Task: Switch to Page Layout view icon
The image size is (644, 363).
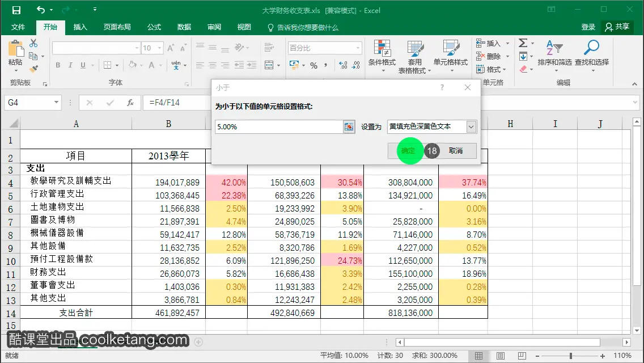Action: [500, 356]
